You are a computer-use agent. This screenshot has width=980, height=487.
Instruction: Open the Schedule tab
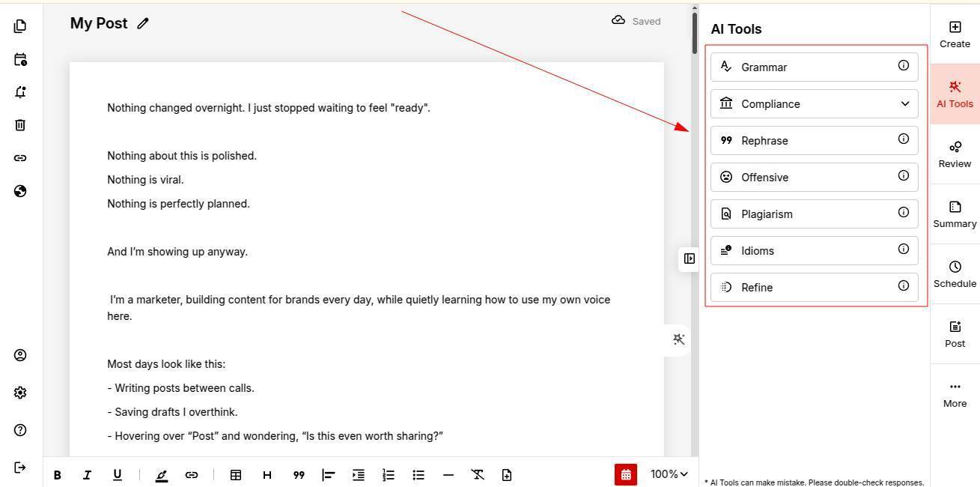955,274
